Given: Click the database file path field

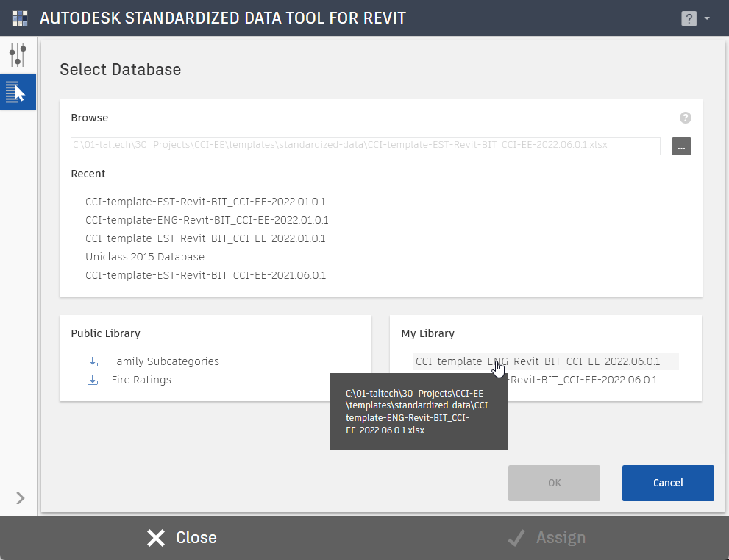Looking at the screenshot, I should (366, 146).
